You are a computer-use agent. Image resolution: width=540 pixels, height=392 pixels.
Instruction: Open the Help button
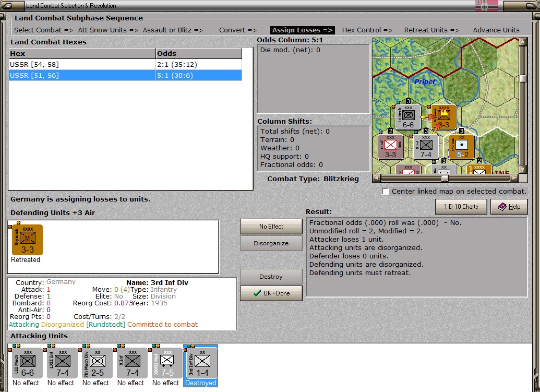tap(509, 207)
